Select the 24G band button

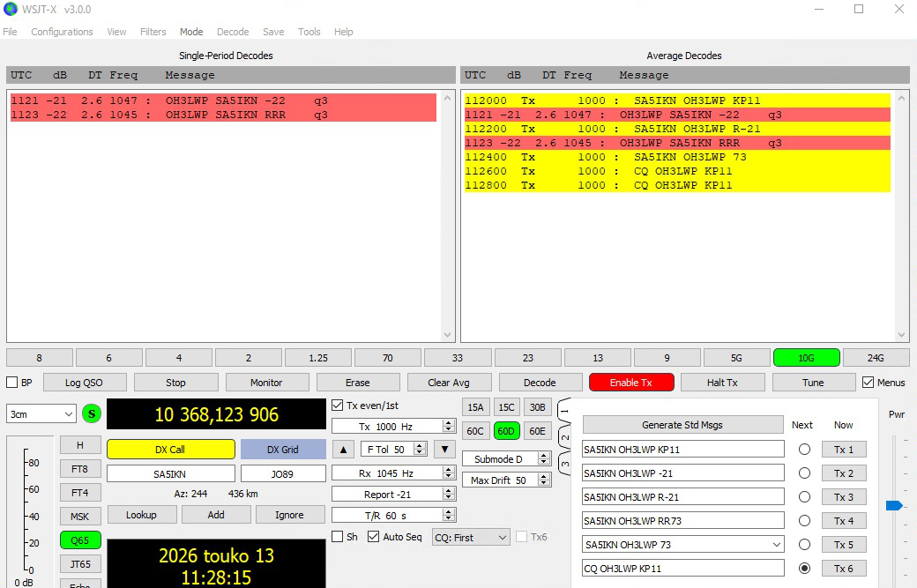coord(876,358)
